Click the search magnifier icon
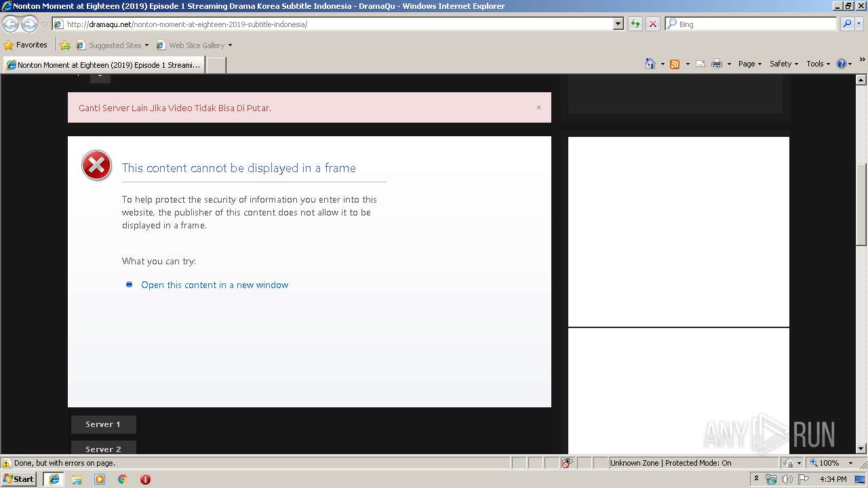Screen dimensions: 868x488 (x=846, y=24)
